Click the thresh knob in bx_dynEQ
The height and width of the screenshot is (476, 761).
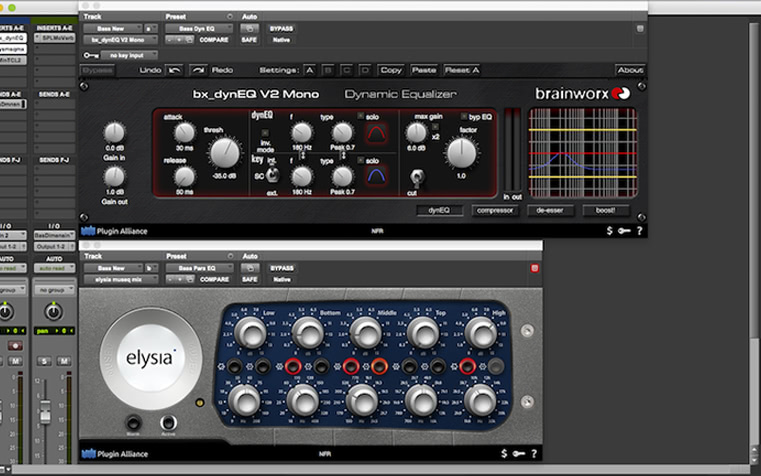(225, 153)
